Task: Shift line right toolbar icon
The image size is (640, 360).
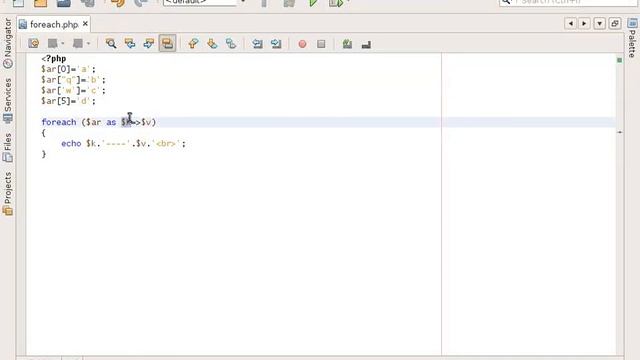Action: click(x=276, y=43)
